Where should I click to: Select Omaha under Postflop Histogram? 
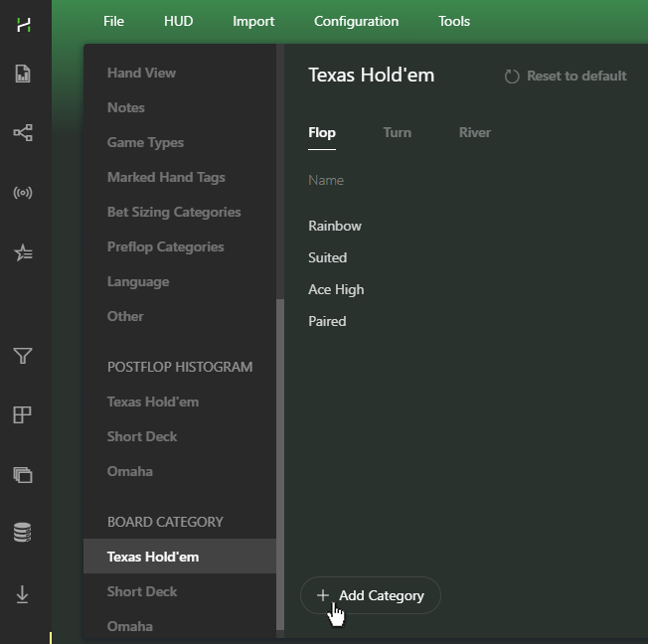point(130,471)
